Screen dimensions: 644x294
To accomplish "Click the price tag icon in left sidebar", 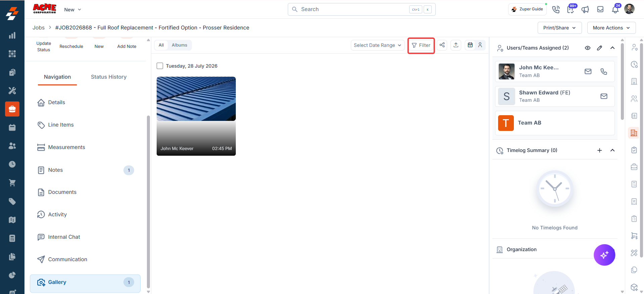I will tap(12, 201).
